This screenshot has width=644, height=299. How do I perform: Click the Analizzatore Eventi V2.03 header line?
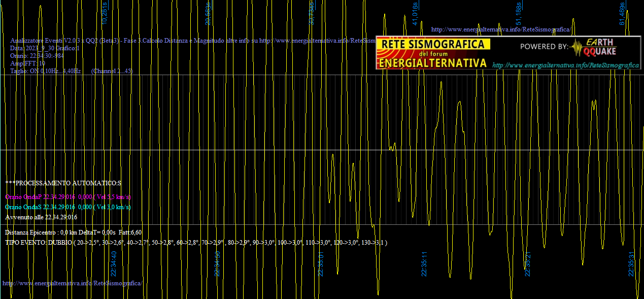193,40
